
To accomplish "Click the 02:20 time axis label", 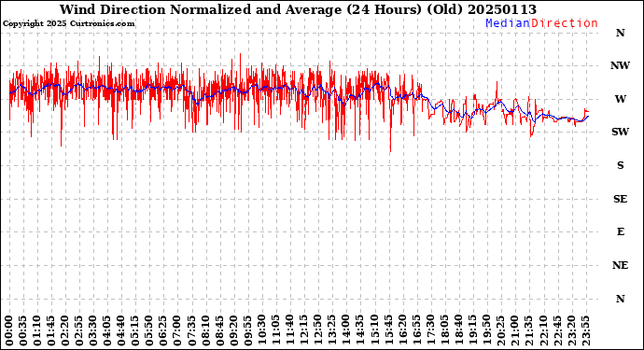I will click(65, 330).
